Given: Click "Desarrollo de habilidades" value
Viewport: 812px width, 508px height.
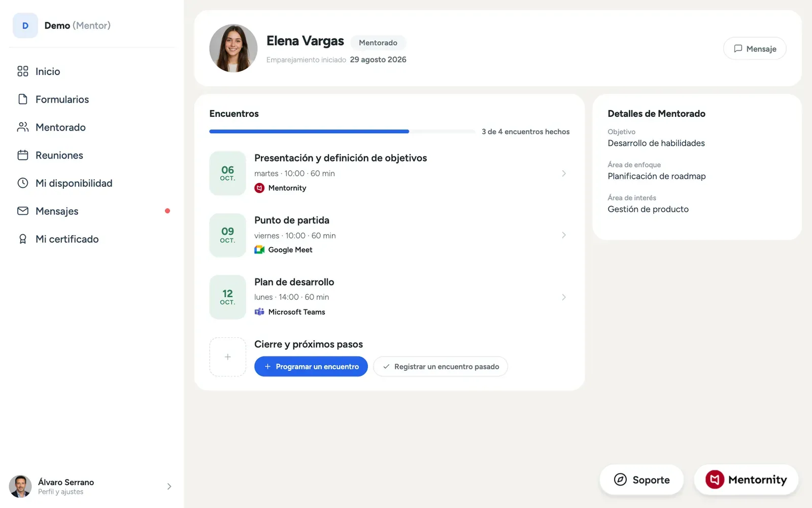Looking at the screenshot, I should [656, 143].
